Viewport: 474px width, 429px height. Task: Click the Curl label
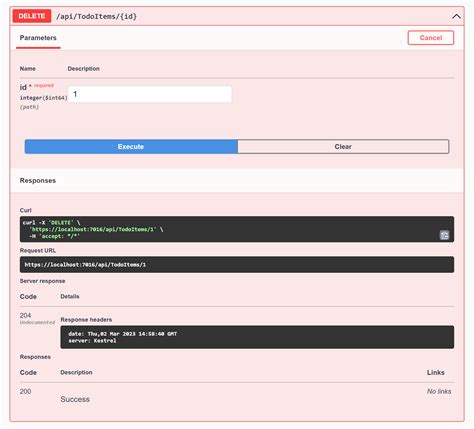(25, 210)
